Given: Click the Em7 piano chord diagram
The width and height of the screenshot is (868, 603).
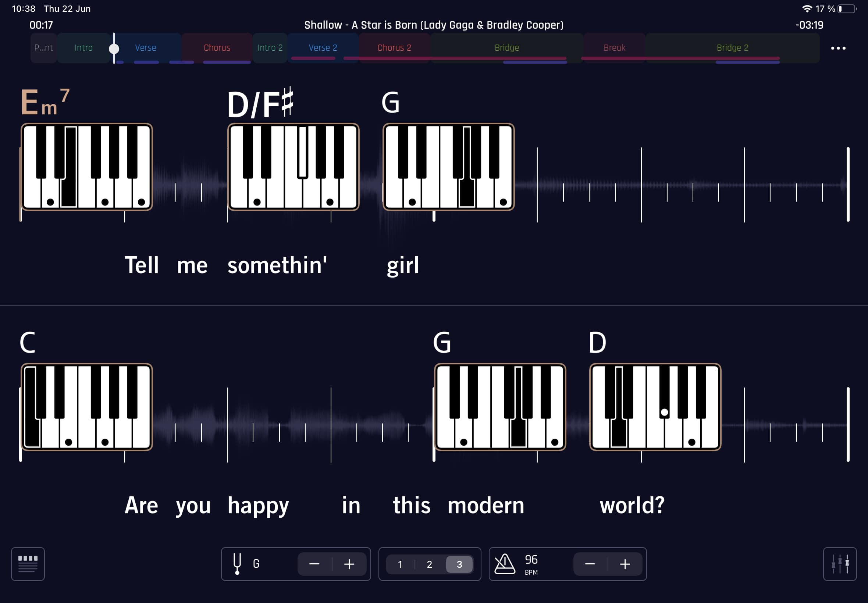Looking at the screenshot, I should point(86,167).
